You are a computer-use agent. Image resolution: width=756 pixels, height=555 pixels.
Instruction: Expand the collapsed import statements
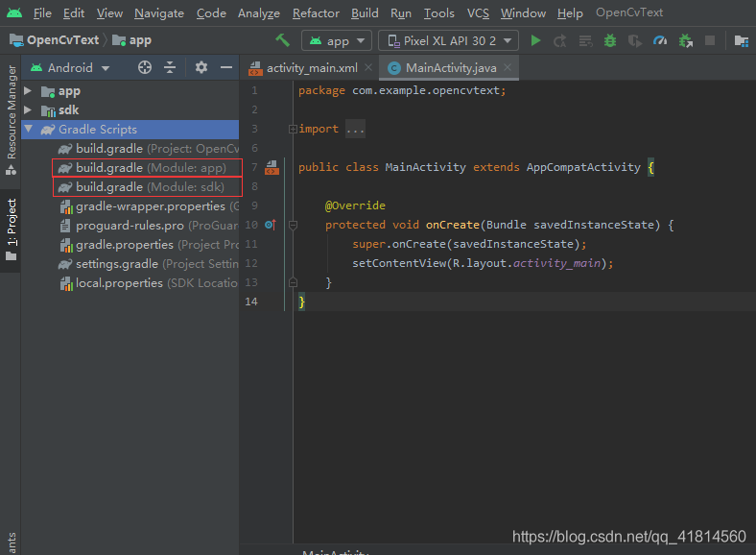[354, 129]
